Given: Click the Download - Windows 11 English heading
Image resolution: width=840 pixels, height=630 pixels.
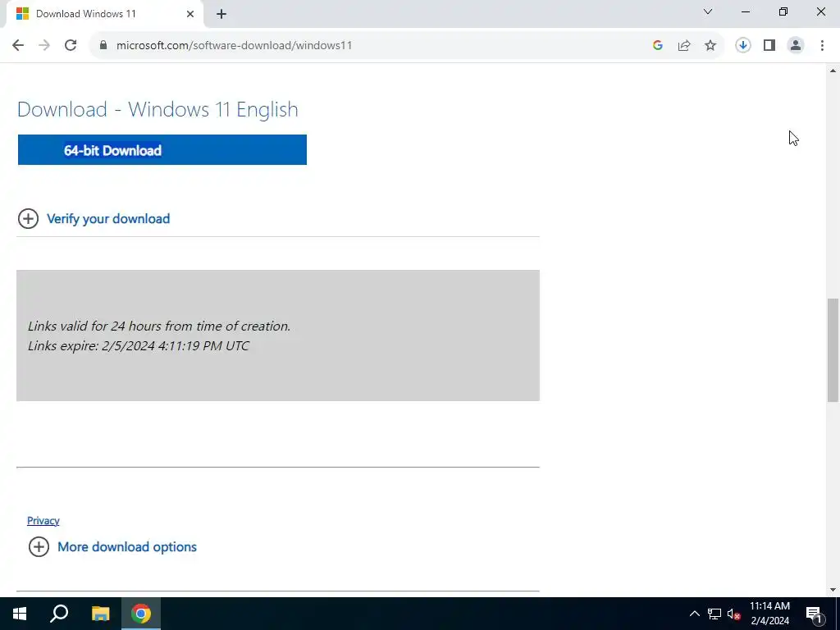Looking at the screenshot, I should point(157,109).
